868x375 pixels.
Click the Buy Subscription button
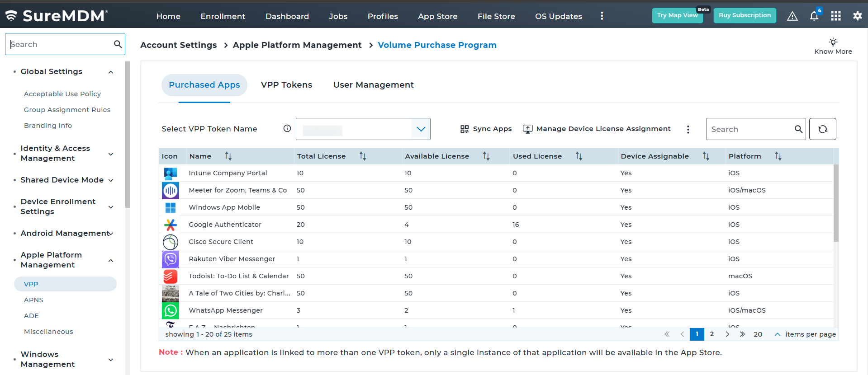tap(745, 15)
